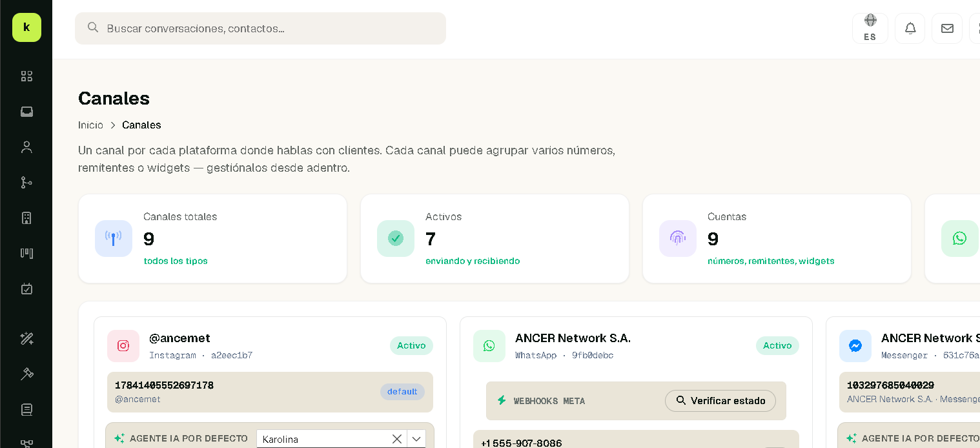
Task: Open the flows branch icon in sidebar
Action: coord(26,183)
